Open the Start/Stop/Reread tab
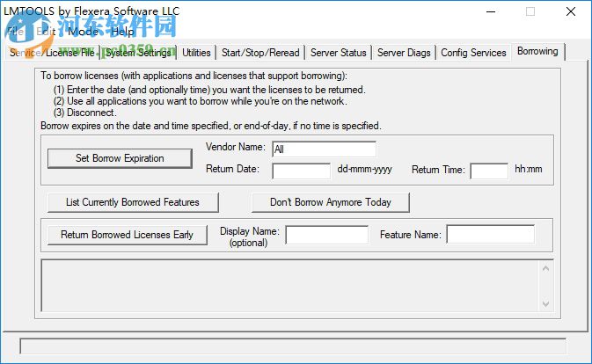Viewport: 592px width, 364px height. click(x=260, y=53)
